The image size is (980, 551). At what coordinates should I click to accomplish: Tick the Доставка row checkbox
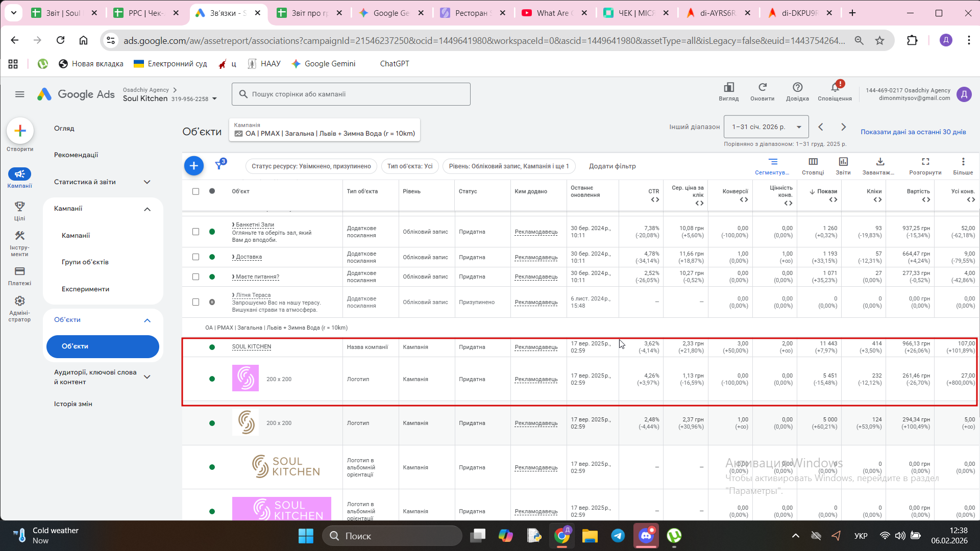(195, 257)
